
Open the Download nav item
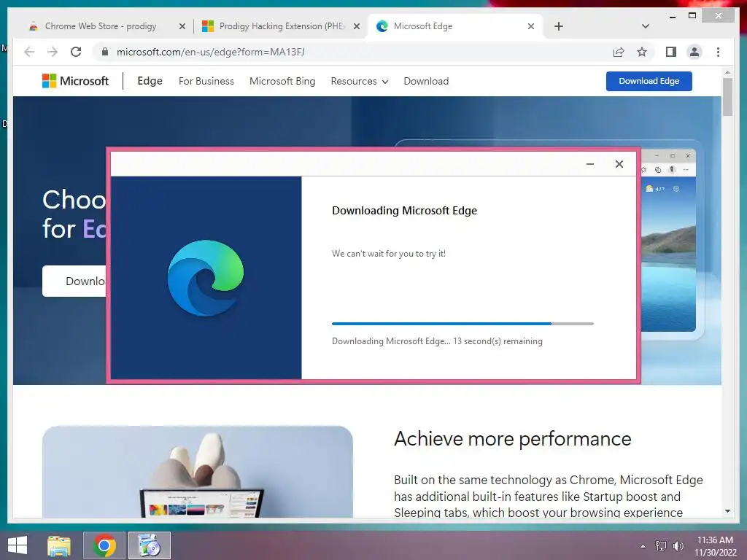426,81
